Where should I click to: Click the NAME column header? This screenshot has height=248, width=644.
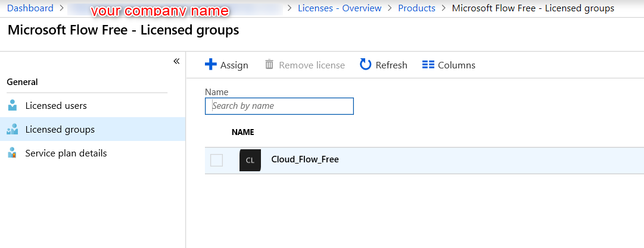pos(242,133)
